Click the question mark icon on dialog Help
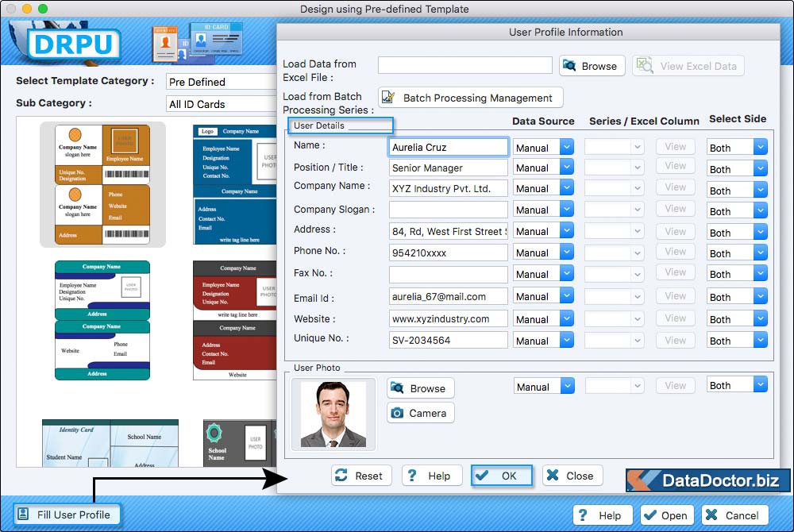The height and width of the screenshot is (532, 794). [x=412, y=476]
